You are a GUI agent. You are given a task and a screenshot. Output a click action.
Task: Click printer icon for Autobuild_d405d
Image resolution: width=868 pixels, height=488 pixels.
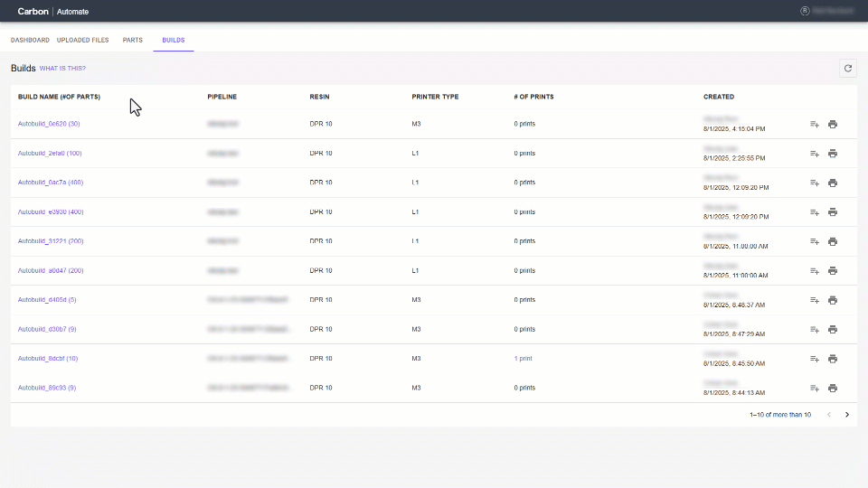click(833, 300)
